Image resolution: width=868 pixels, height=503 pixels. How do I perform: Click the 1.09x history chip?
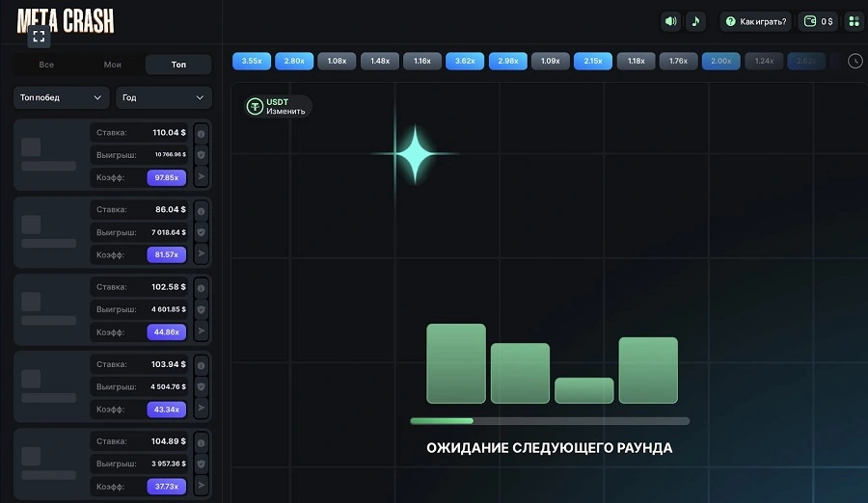pos(551,61)
